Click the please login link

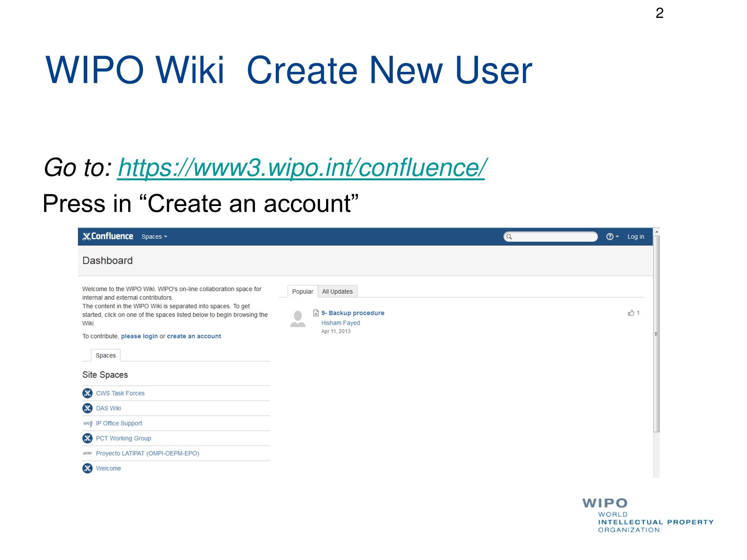(x=139, y=336)
